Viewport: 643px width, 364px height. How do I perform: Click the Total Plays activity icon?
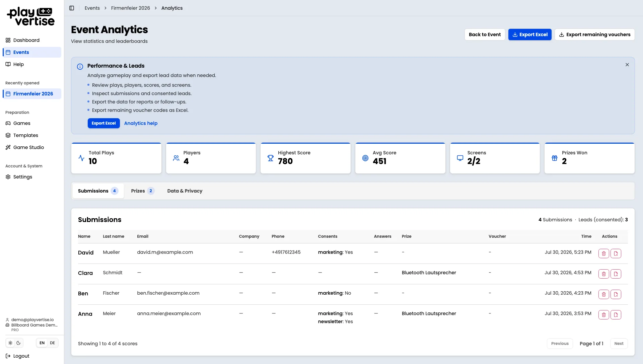click(81, 158)
